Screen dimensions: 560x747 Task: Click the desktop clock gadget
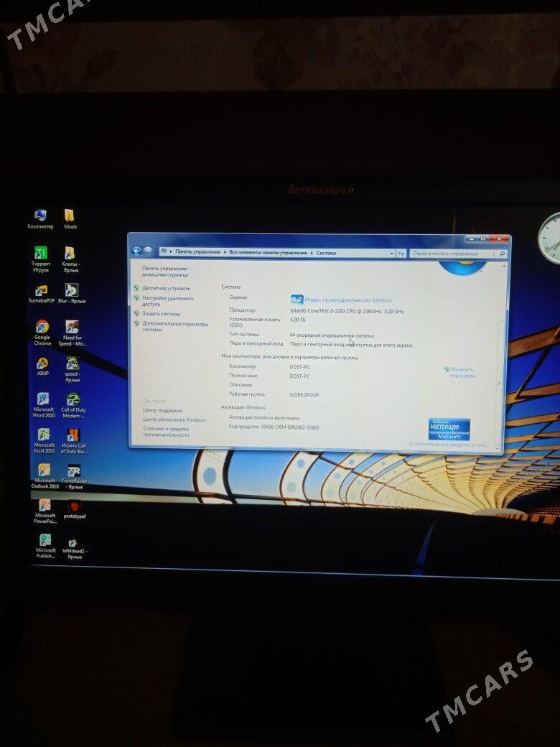pos(551,238)
